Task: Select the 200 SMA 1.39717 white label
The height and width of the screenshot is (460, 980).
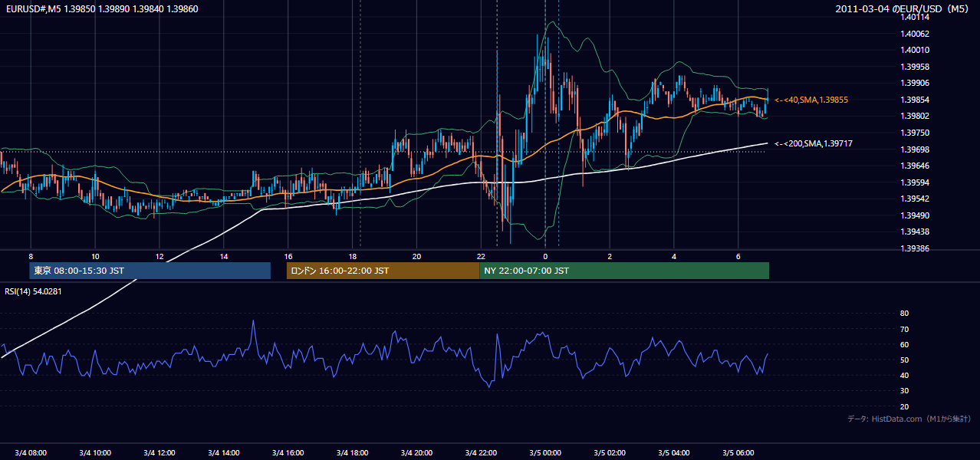Action: point(813,143)
